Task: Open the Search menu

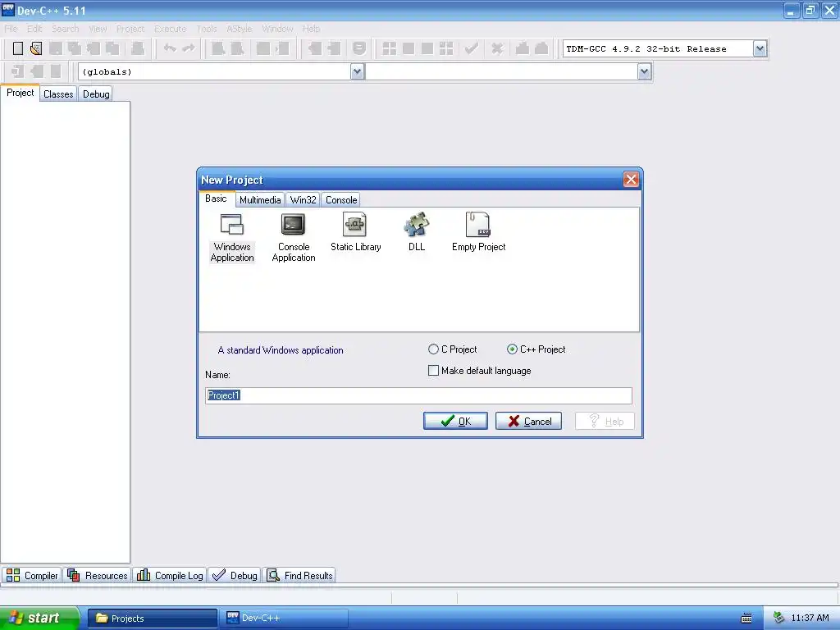Action: click(x=65, y=29)
